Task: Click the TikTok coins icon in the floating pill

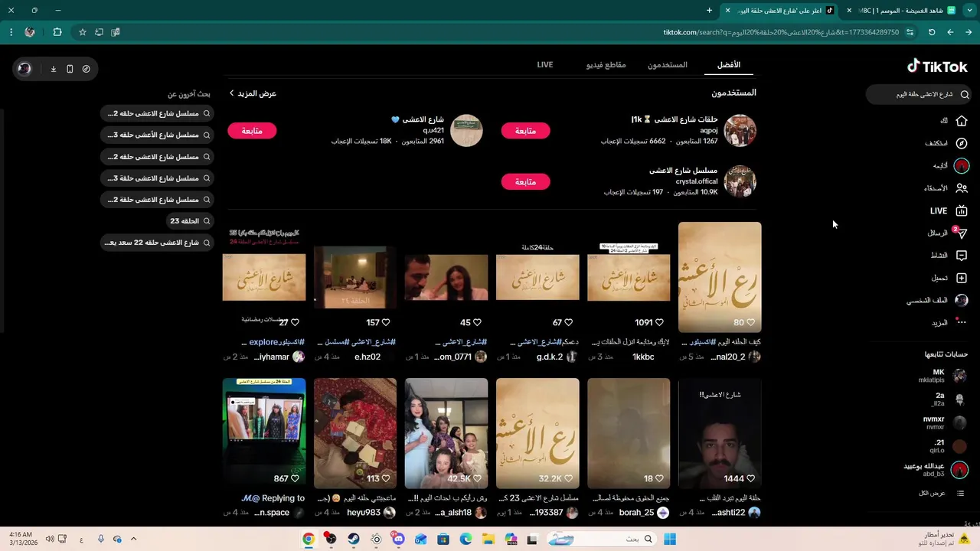Action: (86, 69)
